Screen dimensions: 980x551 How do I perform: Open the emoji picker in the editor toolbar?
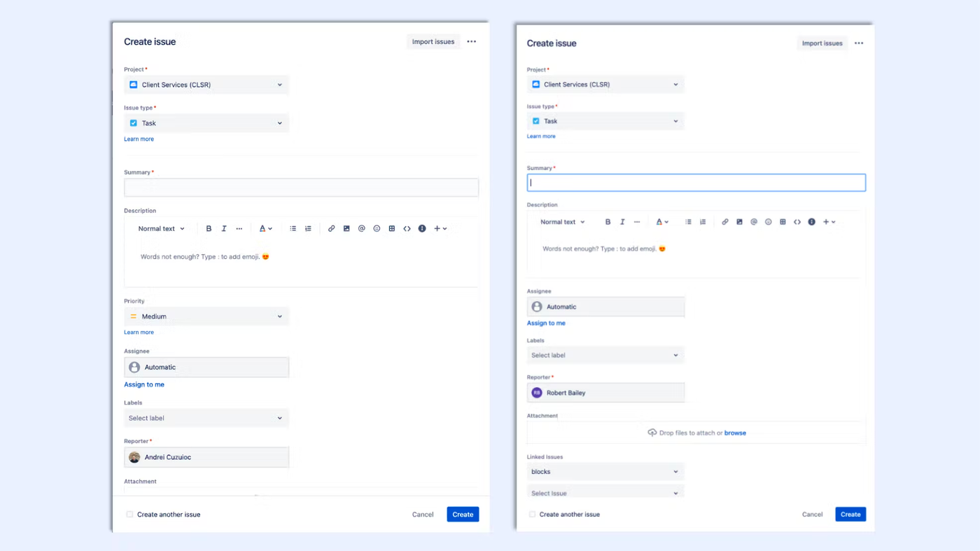[x=376, y=228]
